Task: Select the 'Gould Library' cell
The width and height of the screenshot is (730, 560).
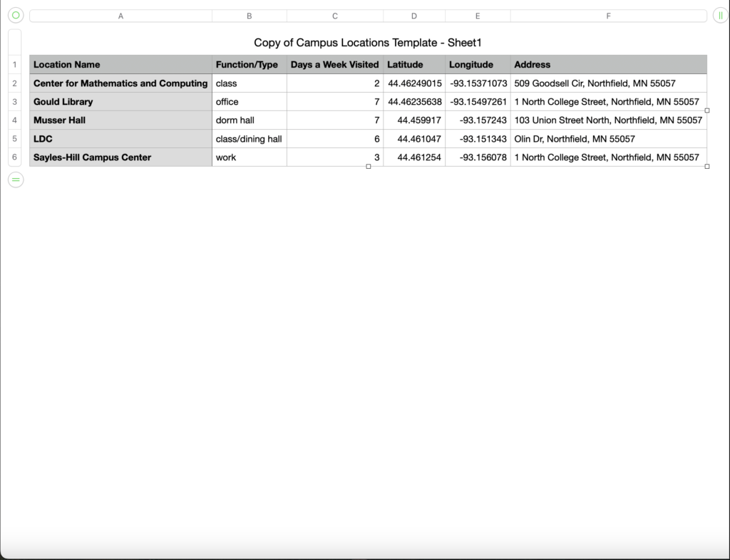Action: [120, 101]
